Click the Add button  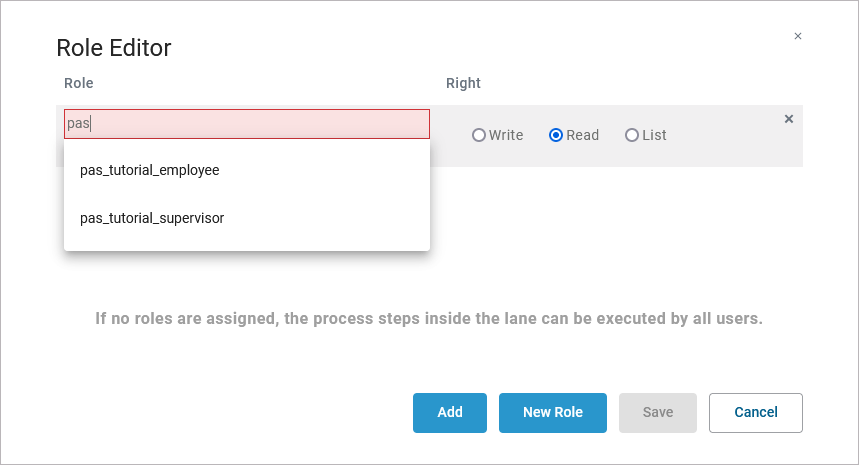pos(450,412)
